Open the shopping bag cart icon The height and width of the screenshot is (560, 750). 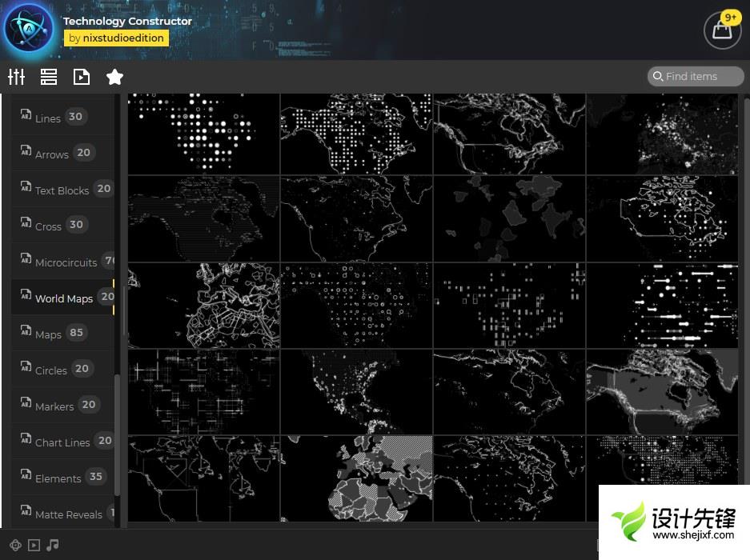point(721,31)
